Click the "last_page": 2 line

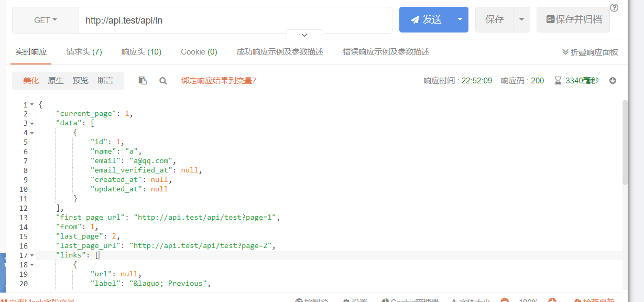tap(88, 236)
